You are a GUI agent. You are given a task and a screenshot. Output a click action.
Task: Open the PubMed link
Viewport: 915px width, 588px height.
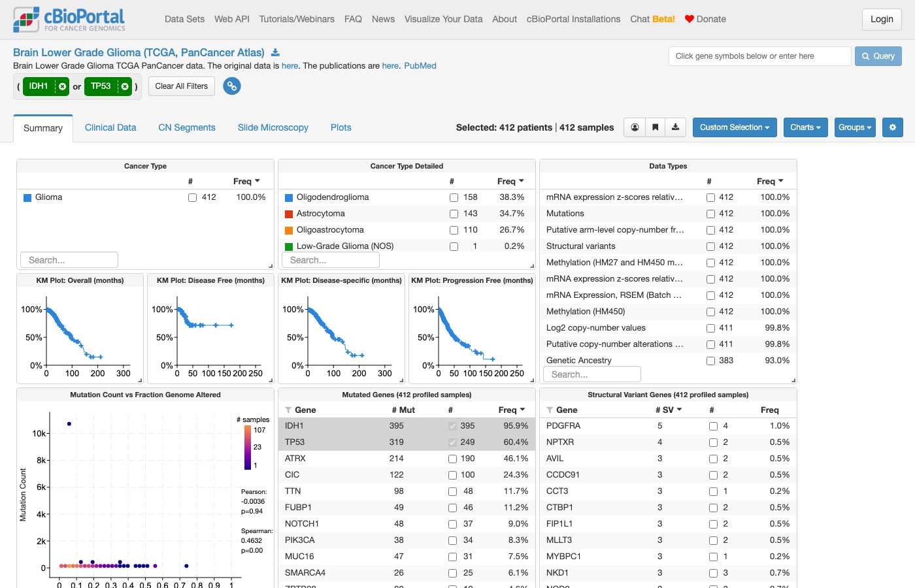tap(420, 65)
